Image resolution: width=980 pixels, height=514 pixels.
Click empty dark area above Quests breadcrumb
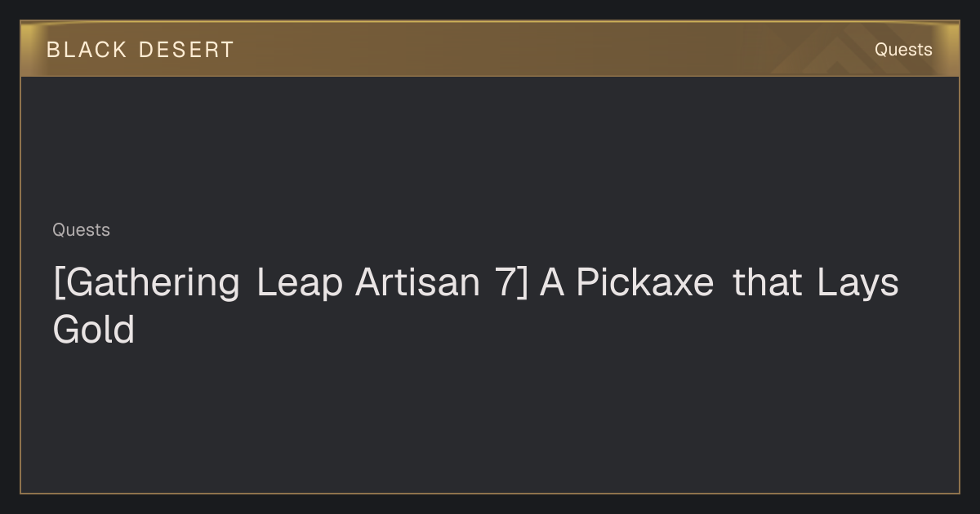pyautogui.click(x=490, y=147)
